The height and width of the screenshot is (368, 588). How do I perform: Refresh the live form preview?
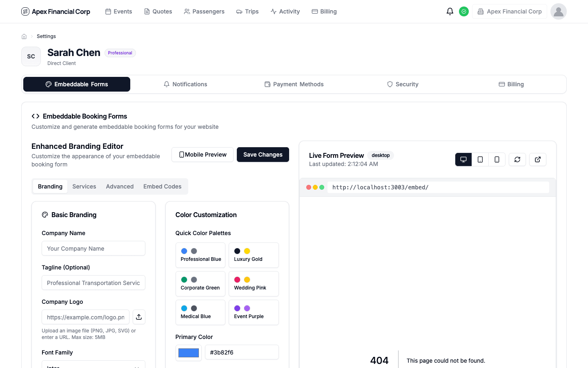pyautogui.click(x=517, y=159)
